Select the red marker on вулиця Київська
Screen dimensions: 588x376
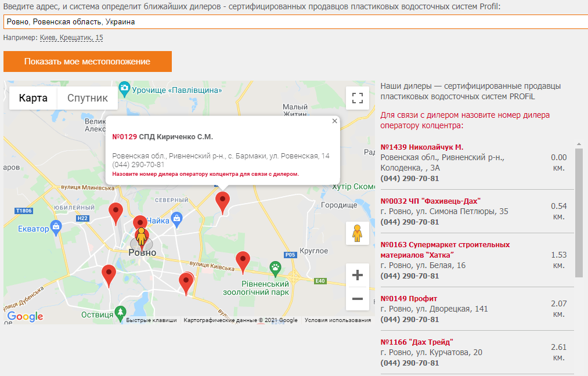[x=243, y=262]
